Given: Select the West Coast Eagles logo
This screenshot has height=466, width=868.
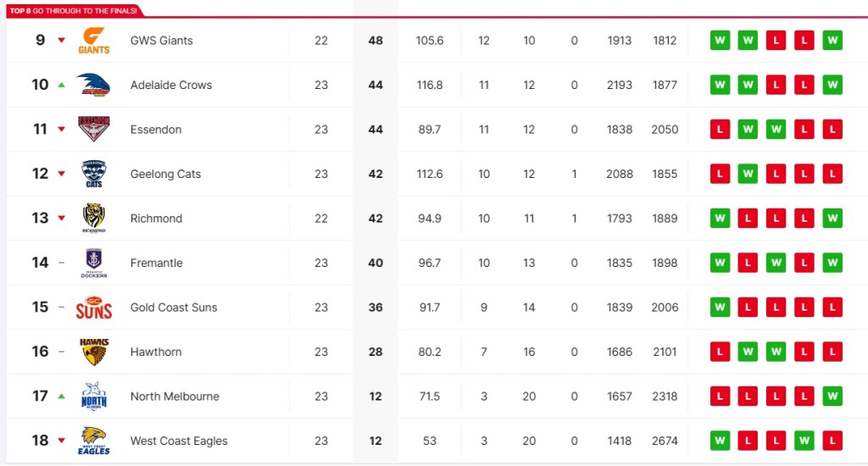Looking at the screenshot, I should 93,441.
